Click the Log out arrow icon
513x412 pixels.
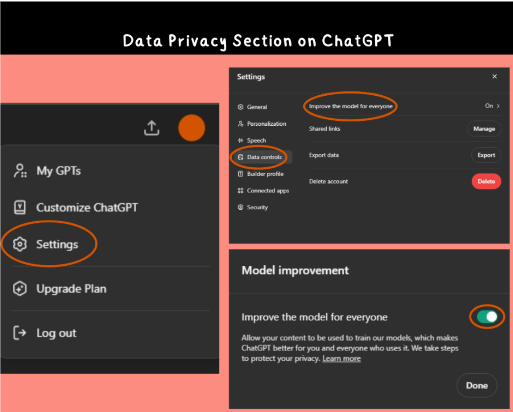point(20,333)
